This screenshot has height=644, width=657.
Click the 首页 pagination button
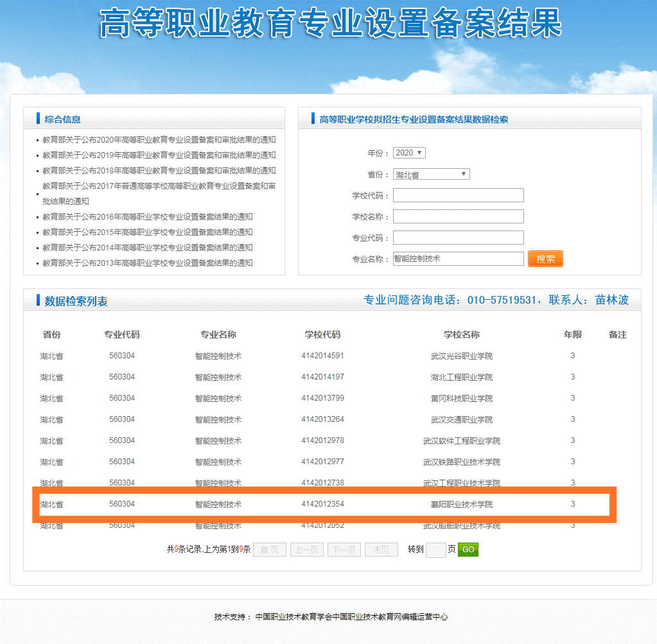270,550
